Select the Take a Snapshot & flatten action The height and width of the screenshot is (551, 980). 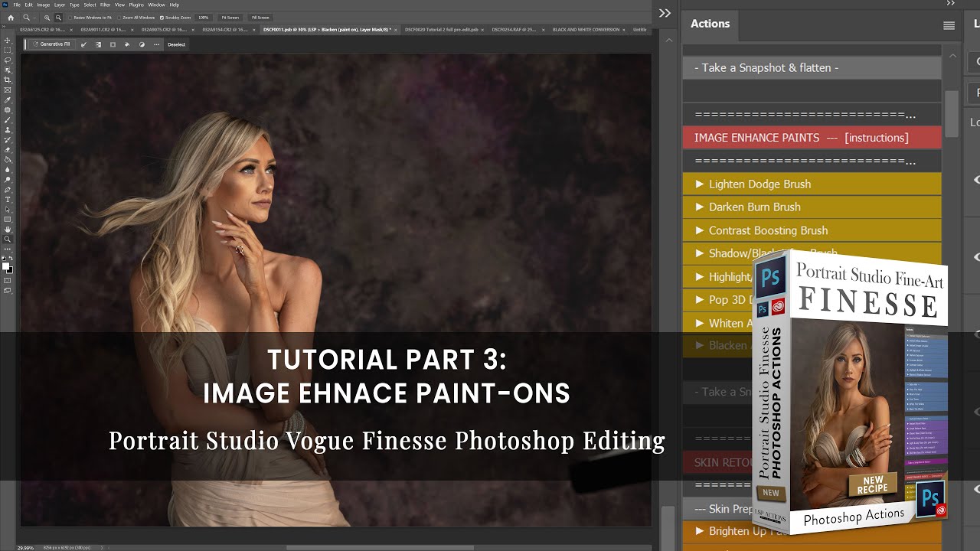point(812,67)
